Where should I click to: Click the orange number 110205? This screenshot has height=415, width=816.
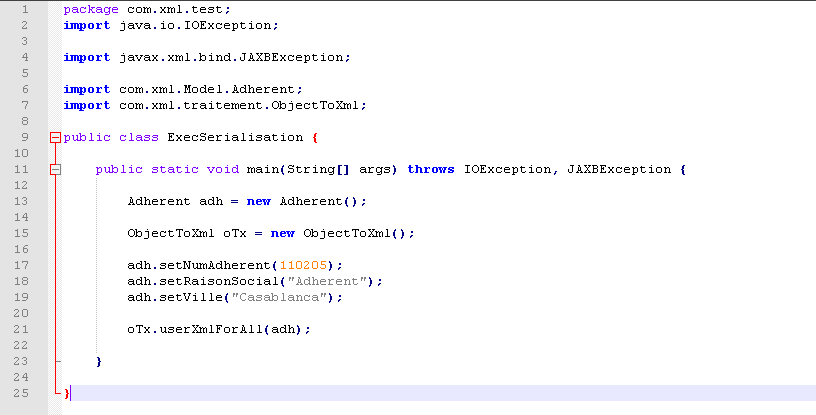[x=303, y=265]
